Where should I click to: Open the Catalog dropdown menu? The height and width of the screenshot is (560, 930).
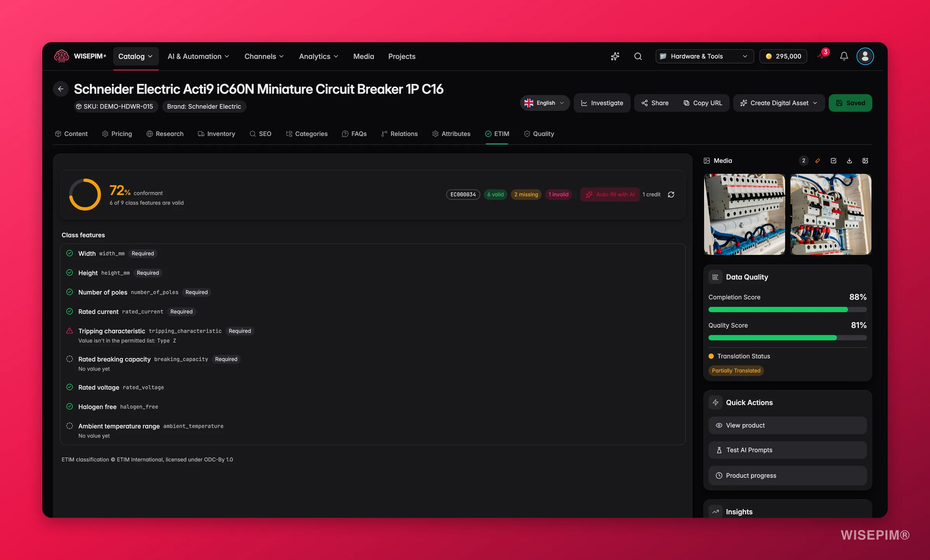click(136, 57)
